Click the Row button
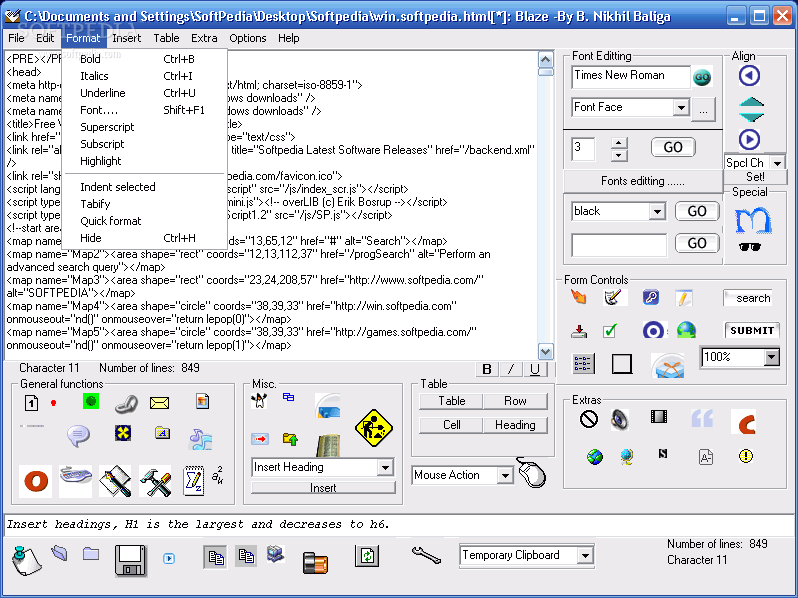The width and height of the screenshot is (798, 598). coord(515,401)
